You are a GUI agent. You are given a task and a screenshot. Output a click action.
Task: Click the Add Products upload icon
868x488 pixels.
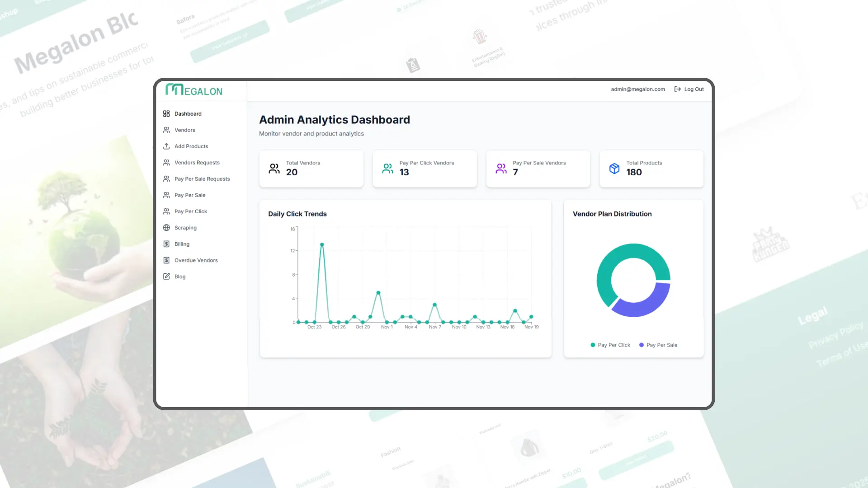(x=166, y=146)
